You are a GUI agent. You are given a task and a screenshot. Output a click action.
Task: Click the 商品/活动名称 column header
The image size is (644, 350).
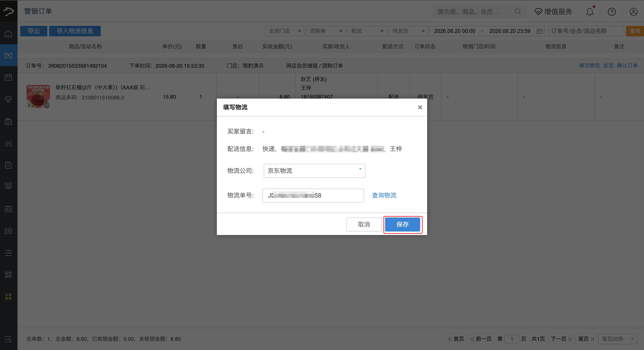click(x=85, y=46)
